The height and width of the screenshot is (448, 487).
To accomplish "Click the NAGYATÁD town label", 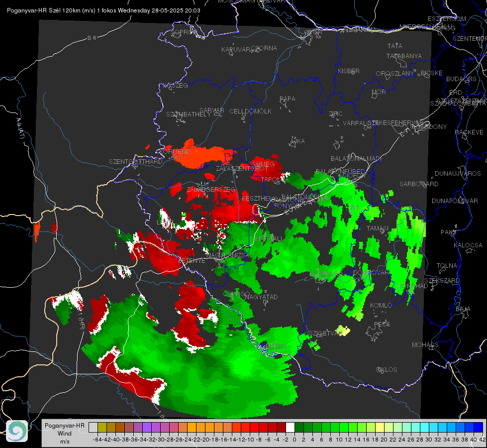I will click(x=261, y=297).
